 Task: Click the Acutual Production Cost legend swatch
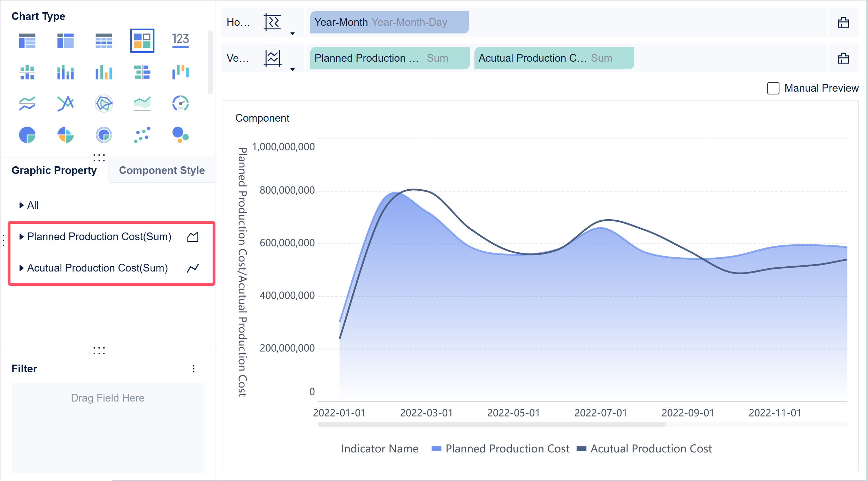[581, 449]
